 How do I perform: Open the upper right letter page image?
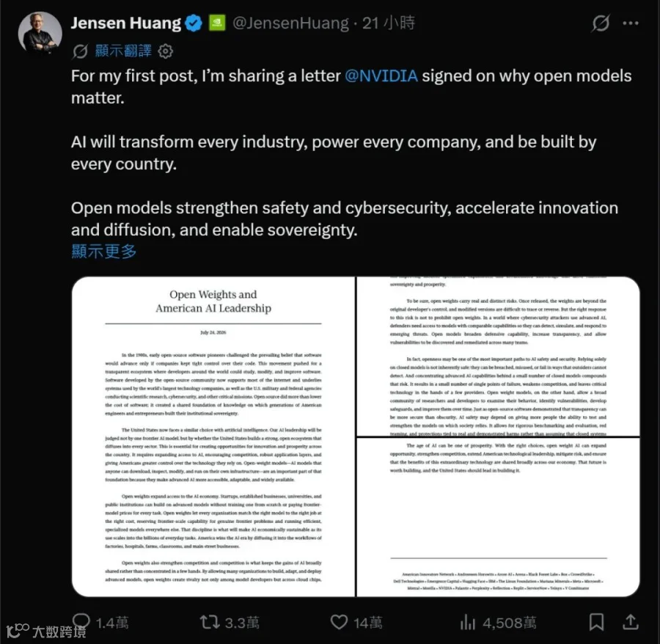pyautogui.click(x=499, y=356)
